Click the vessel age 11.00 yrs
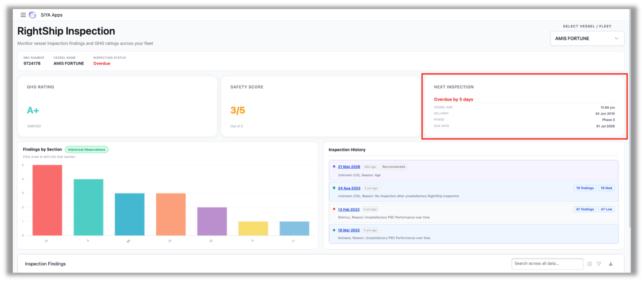The height and width of the screenshot is (282, 644). tap(607, 107)
